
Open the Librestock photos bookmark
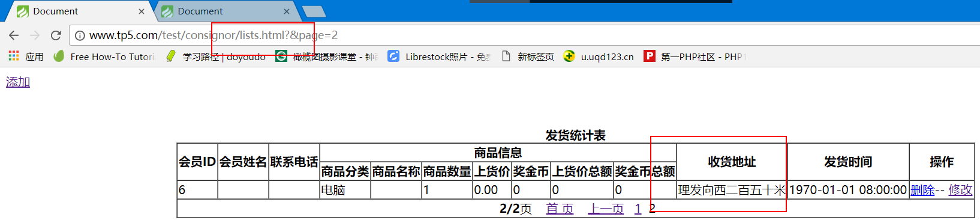click(439, 57)
